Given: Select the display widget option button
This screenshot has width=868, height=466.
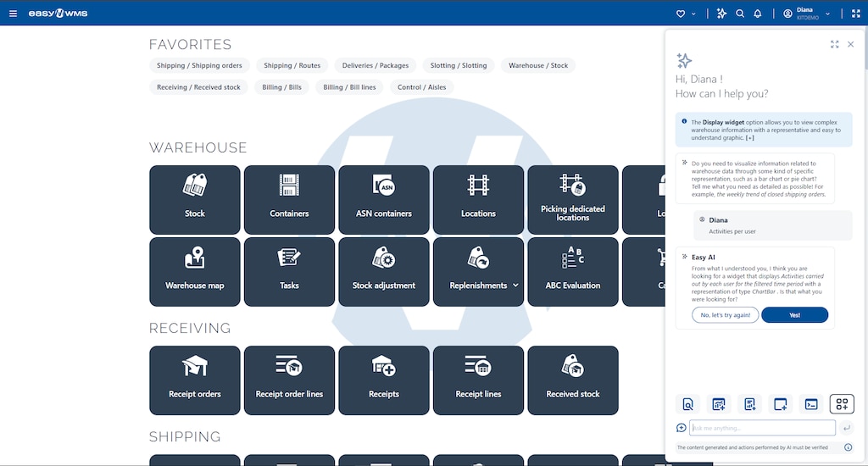Looking at the screenshot, I should 842,404.
